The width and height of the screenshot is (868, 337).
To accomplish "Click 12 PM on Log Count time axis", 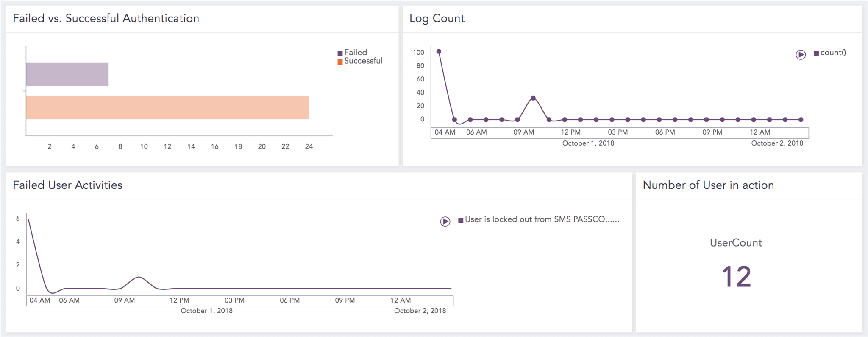I will 570,132.
